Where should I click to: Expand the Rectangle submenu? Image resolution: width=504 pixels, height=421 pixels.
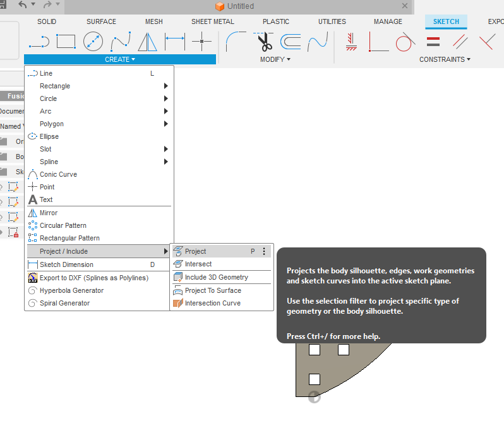[x=99, y=86]
